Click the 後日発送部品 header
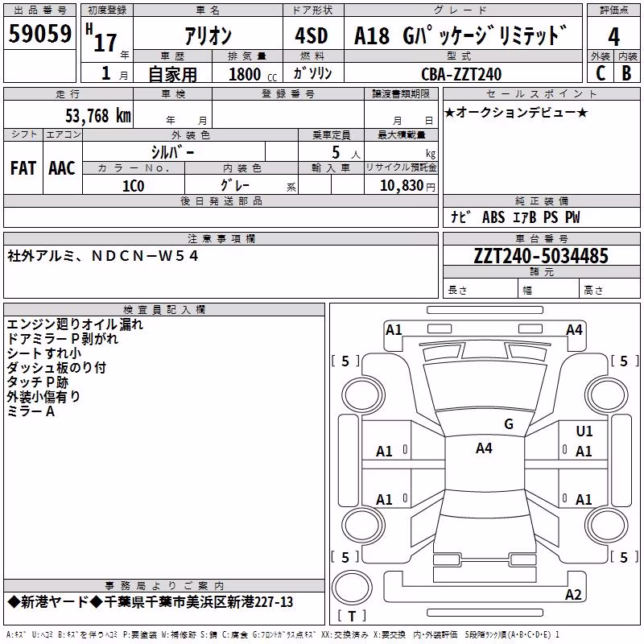 tap(221, 200)
